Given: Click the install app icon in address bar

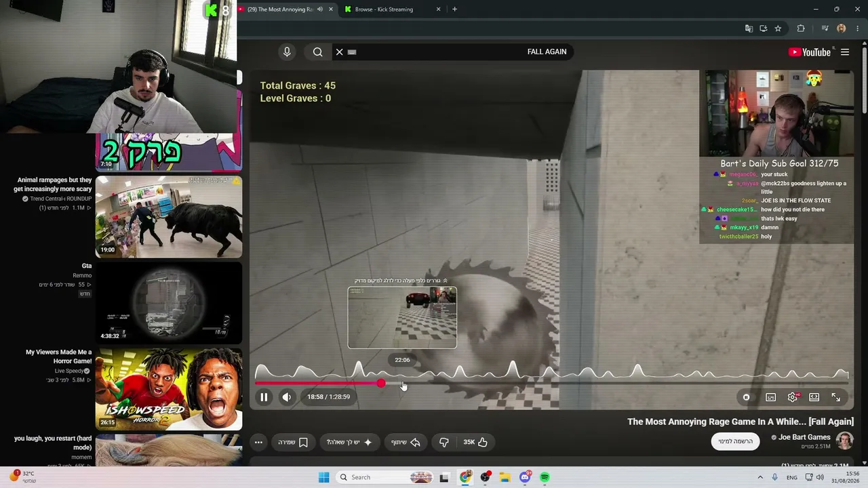Looking at the screenshot, I should coord(763,28).
